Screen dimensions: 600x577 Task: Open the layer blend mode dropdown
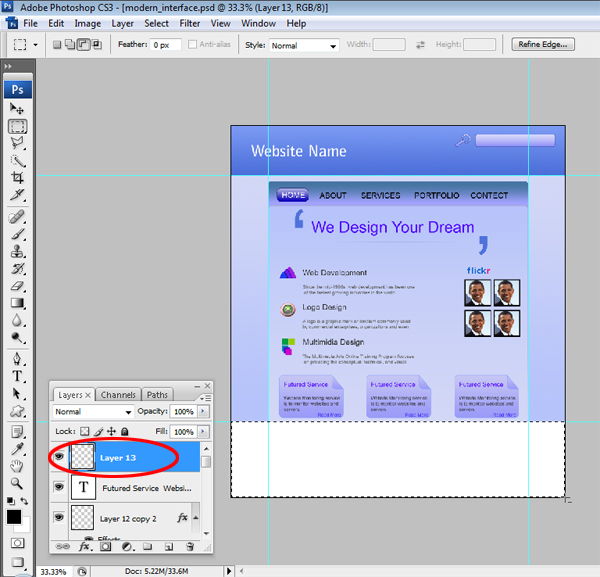coord(93,412)
